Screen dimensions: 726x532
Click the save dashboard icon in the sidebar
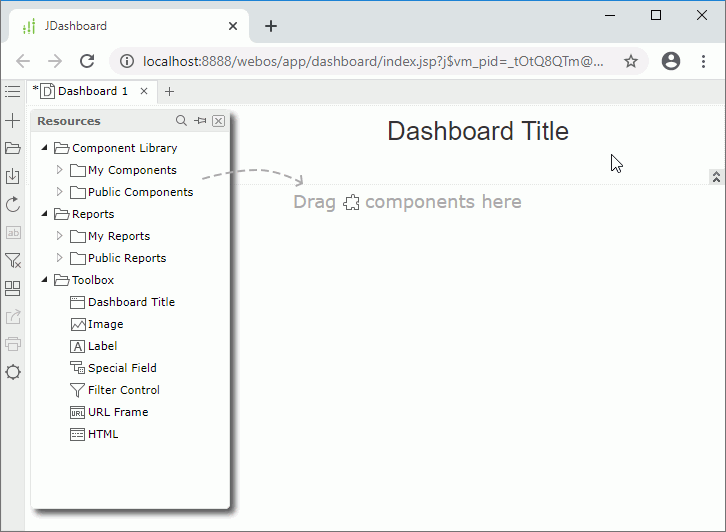pyautogui.click(x=13, y=177)
